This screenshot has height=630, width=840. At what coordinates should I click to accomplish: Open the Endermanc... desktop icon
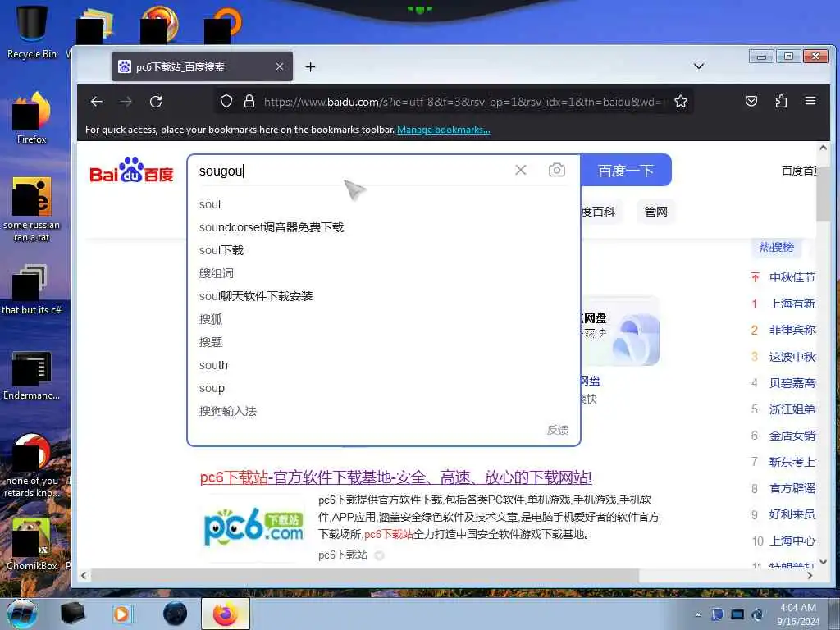[32, 375]
